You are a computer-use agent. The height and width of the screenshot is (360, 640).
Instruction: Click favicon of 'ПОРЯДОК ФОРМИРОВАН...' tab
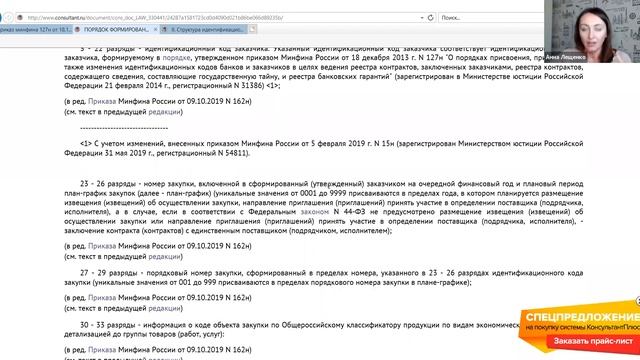78,29
